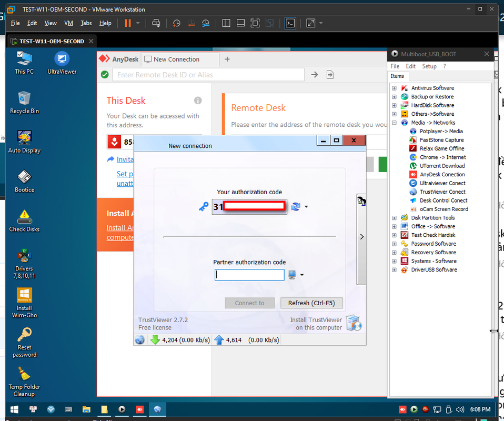Expand Disk Partition Tools tree node
Viewport: 504px width, 421px height.
[394, 218]
